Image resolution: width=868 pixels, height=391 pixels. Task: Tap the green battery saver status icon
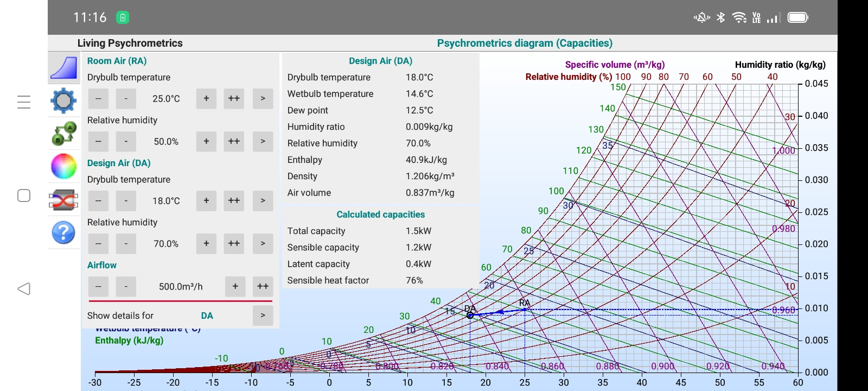click(x=123, y=17)
